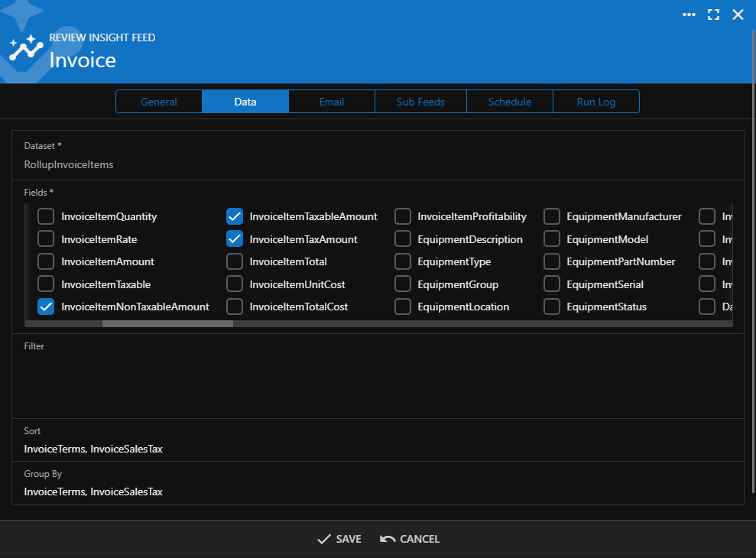
Task: Save the insight feed changes
Action: coord(339,539)
